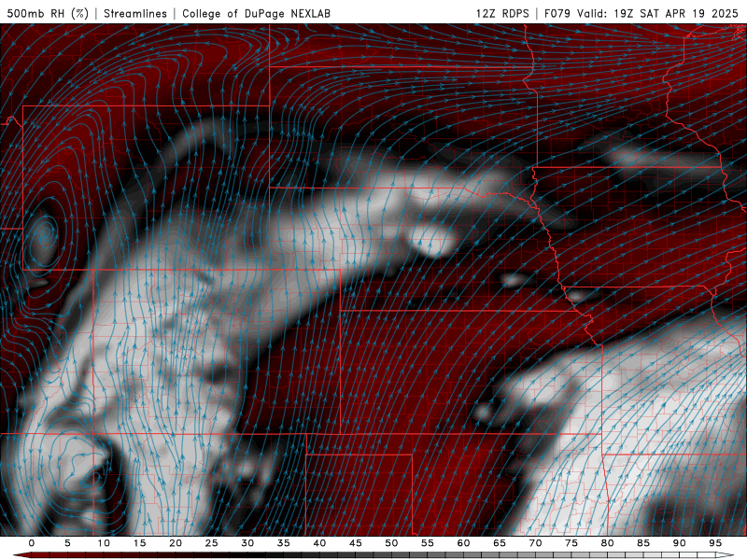
Task: Click the colorbar label "75"
Action: point(571,543)
